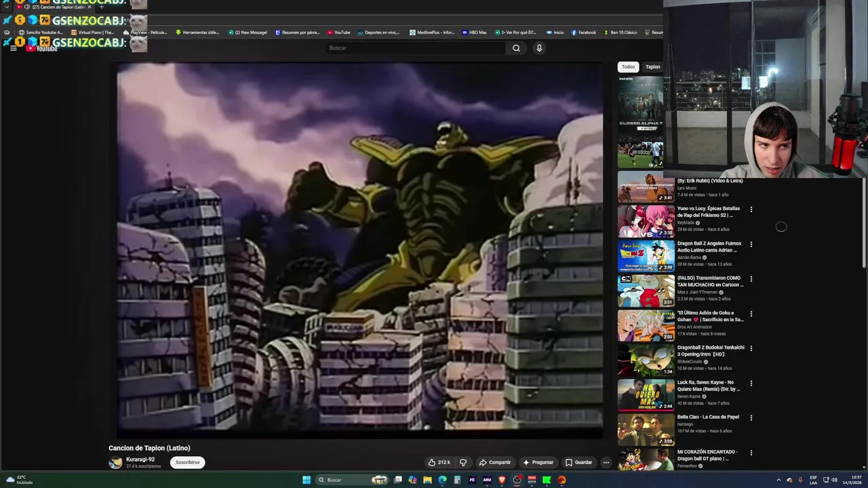The width and height of the screenshot is (868, 488).
Task: Open volume control in system tray
Action: point(834,480)
